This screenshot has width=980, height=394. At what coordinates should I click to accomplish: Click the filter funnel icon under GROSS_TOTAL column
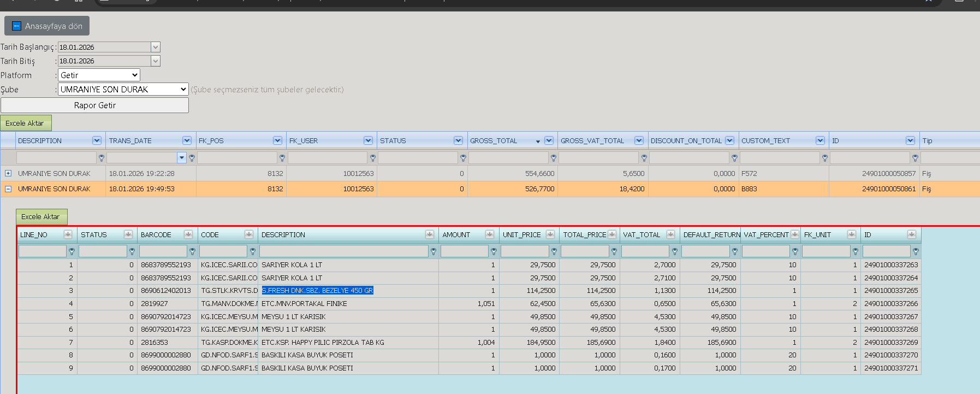click(x=554, y=158)
